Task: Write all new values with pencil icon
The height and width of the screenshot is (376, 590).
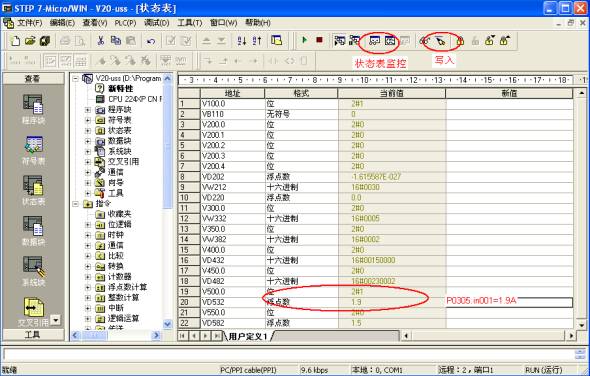Action: tap(440, 40)
